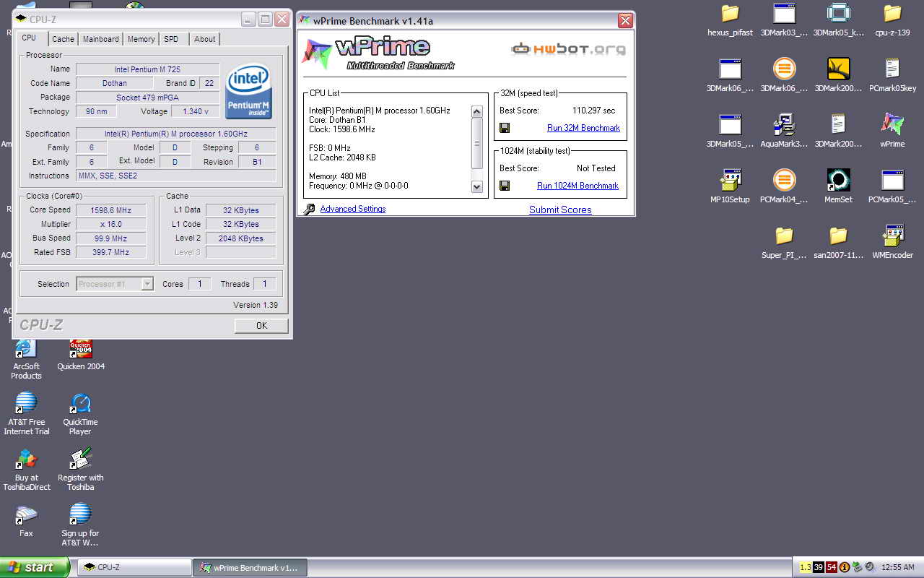Open Sign up for AT&T shortcut
924x578 pixels.
coord(80,524)
